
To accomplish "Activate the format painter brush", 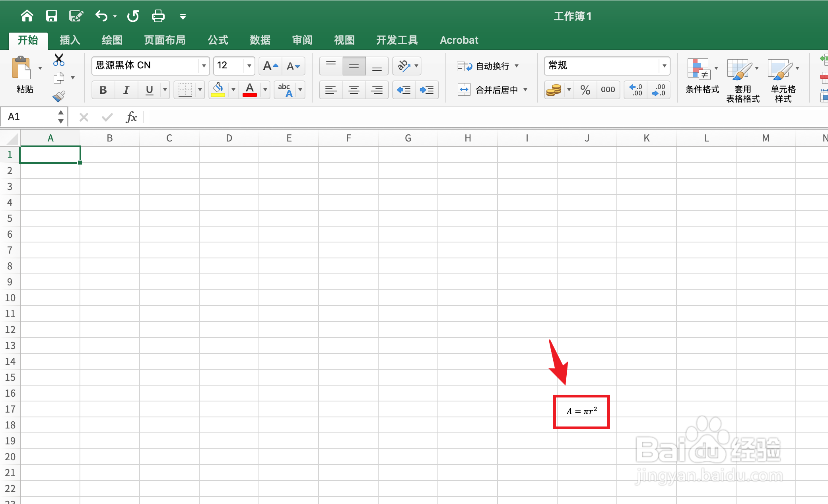I will coord(59,96).
